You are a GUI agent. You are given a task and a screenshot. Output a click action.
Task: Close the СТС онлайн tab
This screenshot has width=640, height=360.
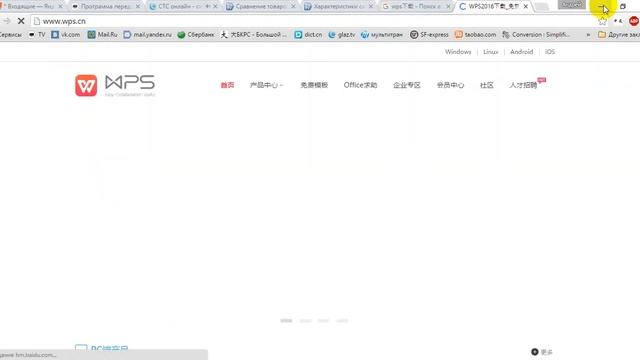(x=215, y=7)
